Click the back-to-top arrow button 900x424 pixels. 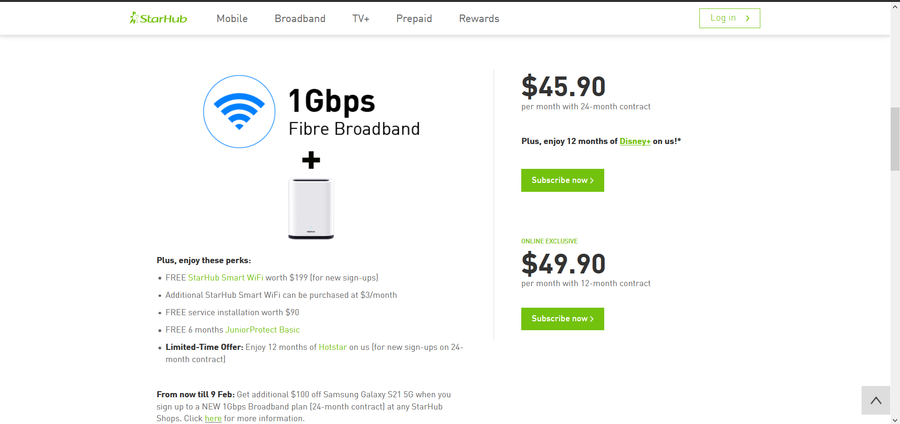pyautogui.click(x=875, y=400)
